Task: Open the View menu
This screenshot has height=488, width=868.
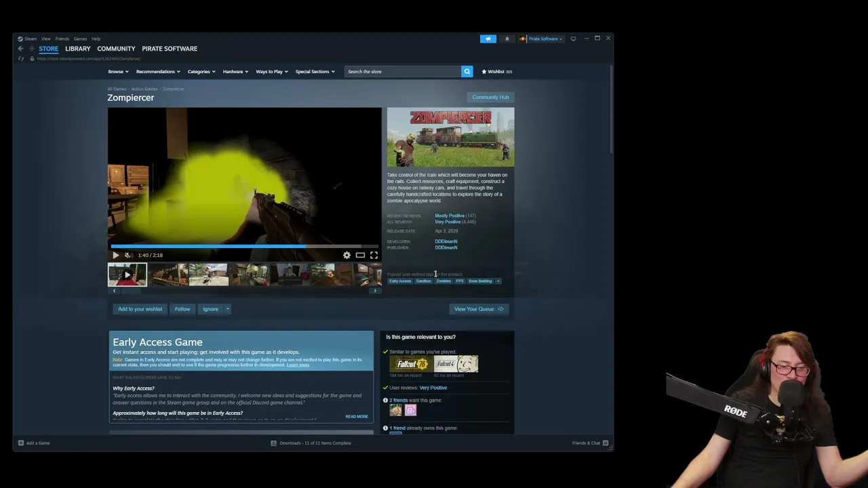Action: 45,39
